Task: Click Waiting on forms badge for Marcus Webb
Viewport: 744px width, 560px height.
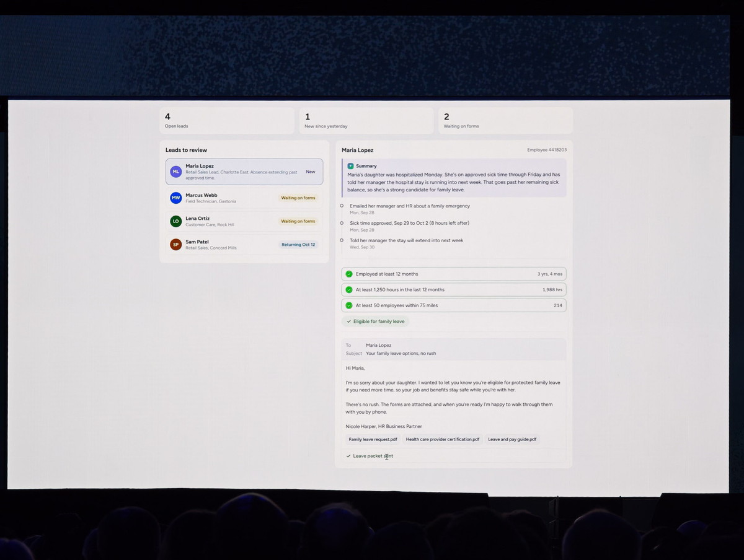Action: point(298,198)
